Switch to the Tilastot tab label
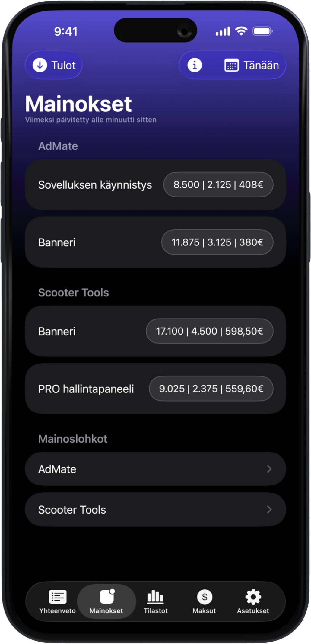The image size is (311, 644). tap(156, 611)
